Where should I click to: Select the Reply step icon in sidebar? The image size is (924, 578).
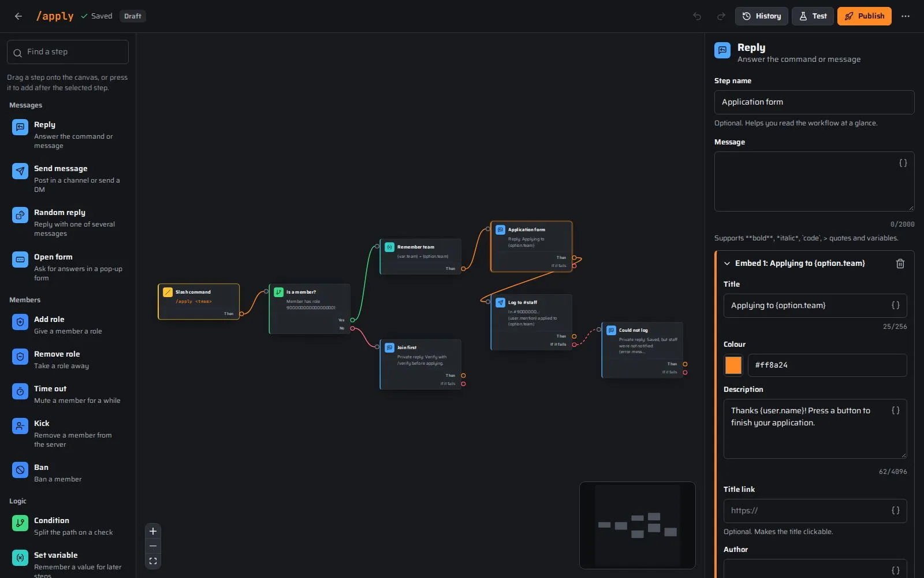pyautogui.click(x=20, y=127)
